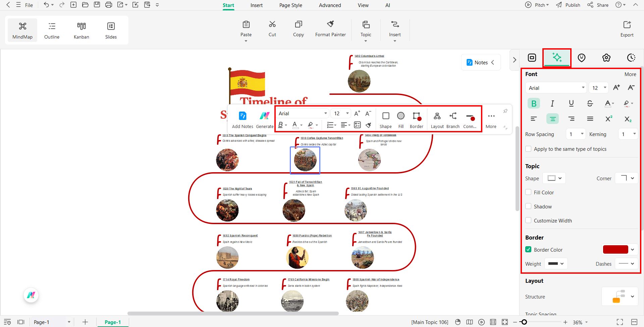The height and width of the screenshot is (327, 644).
Task: Open Border option in floating toolbar
Action: 417,120
